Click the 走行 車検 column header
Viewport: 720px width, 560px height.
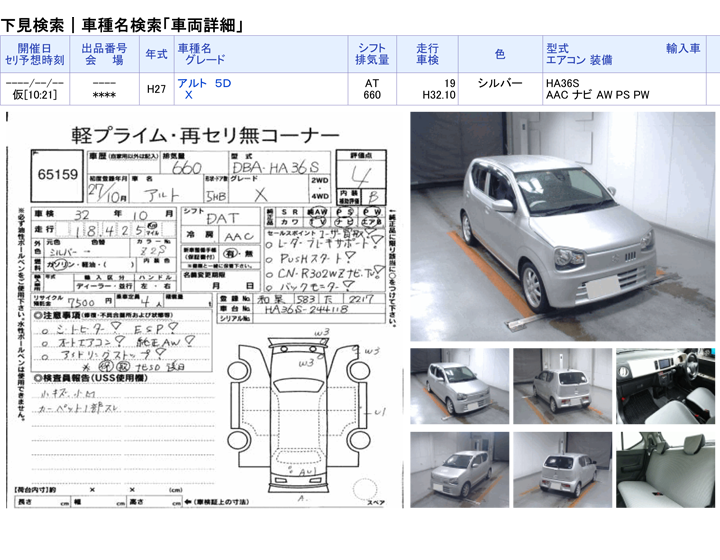[427, 54]
